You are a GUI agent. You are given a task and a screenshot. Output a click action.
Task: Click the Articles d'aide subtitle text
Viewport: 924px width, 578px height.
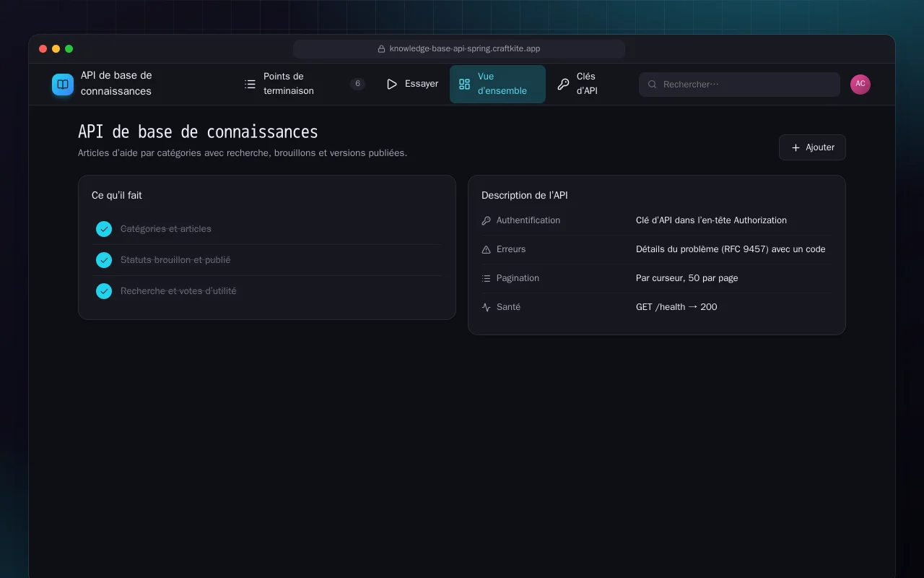click(243, 153)
